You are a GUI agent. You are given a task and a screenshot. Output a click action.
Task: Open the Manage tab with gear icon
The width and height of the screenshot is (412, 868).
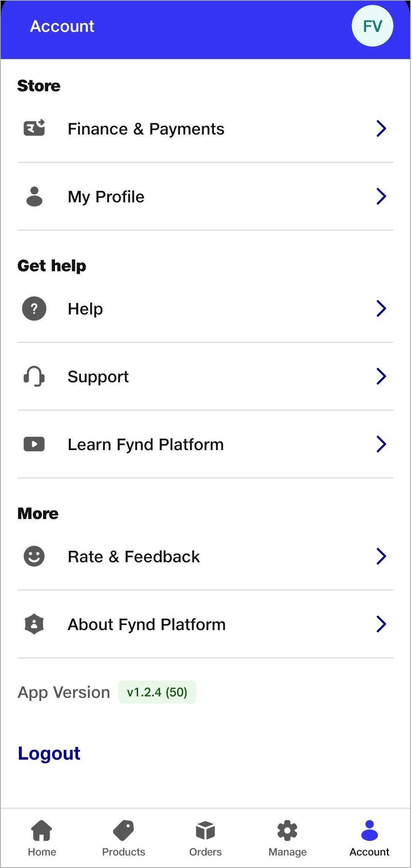pos(287,838)
